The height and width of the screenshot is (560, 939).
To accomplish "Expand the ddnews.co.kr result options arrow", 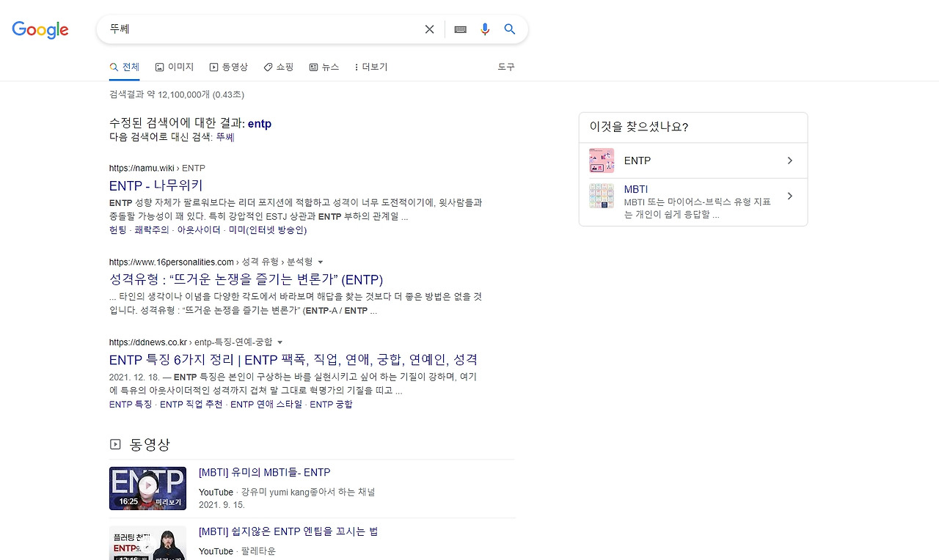I will (280, 342).
